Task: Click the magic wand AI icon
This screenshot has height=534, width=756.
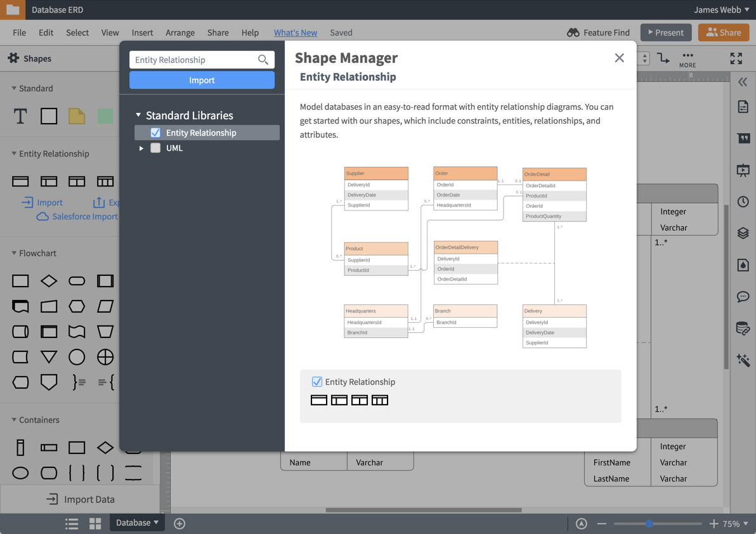Action: coord(743,360)
